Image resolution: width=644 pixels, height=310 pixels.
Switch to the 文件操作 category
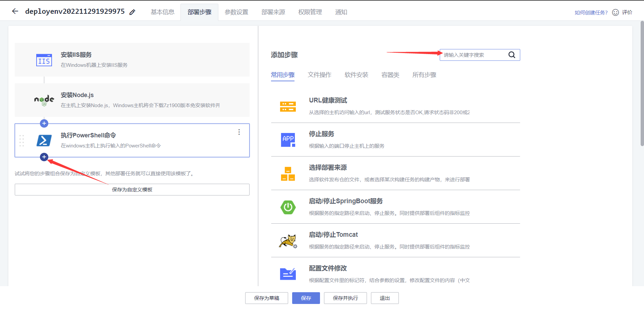pos(319,75)
